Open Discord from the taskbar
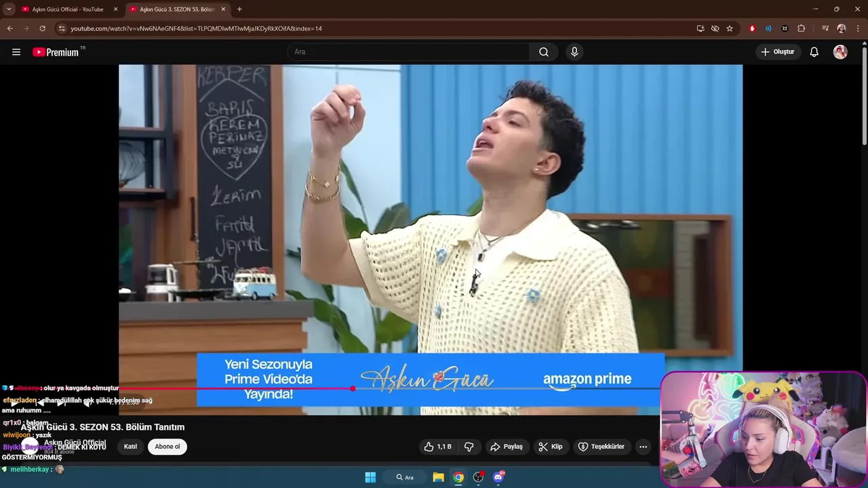 pyautogui.click(x=499, y=477)
